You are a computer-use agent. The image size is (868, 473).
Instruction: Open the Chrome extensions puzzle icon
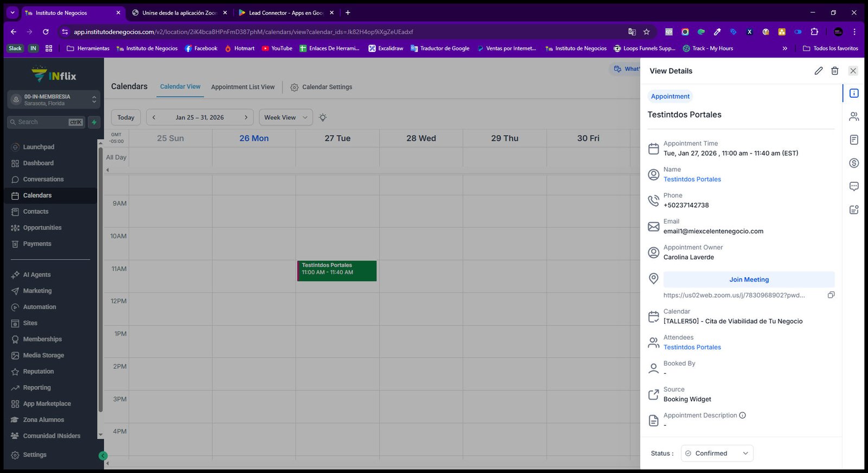pos(814,32)
